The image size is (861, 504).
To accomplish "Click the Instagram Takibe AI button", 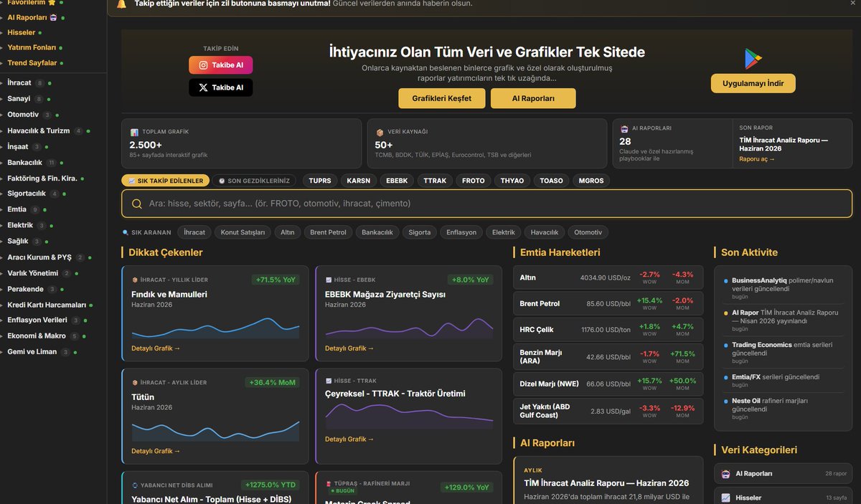I will 221,65.
